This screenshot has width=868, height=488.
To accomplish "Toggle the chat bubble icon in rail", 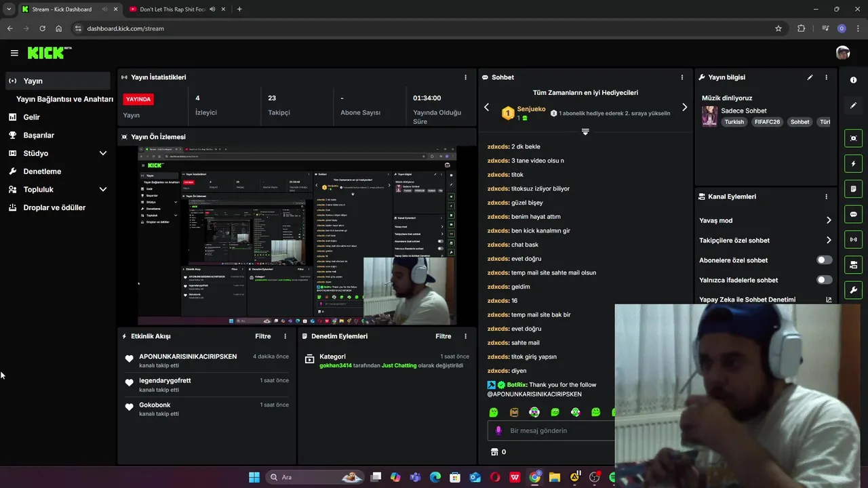I will coord(853,214).
